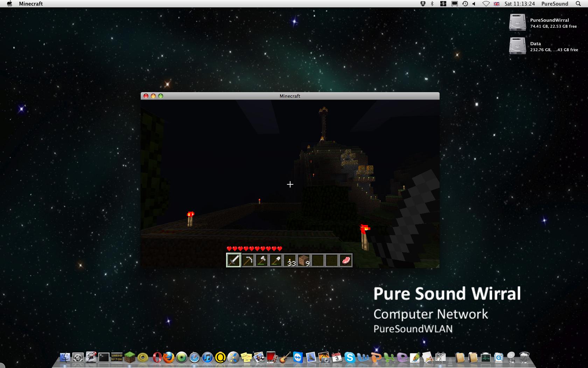Open the Displays menu bar icon
588x368 pixels.
(454, 4)
